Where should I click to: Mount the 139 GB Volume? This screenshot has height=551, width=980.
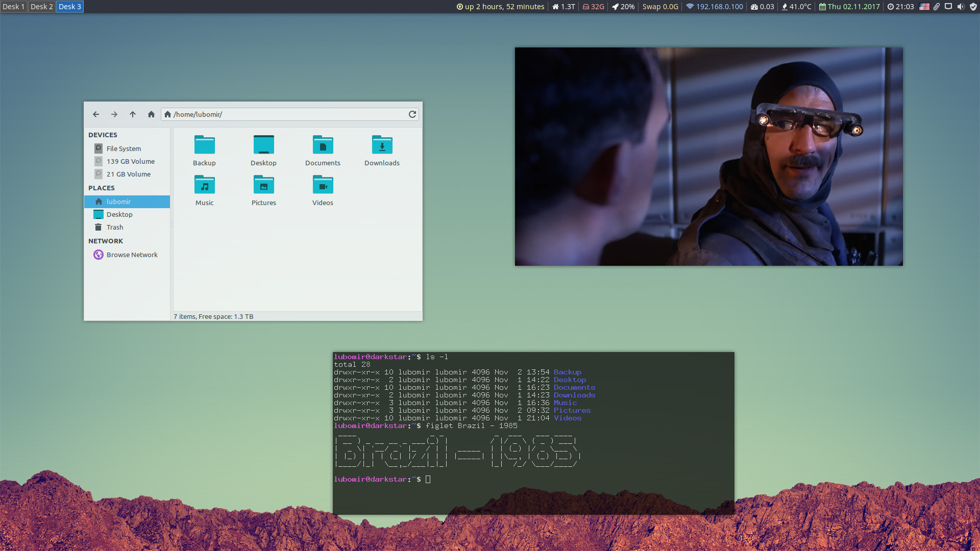[x=130, y=161]
